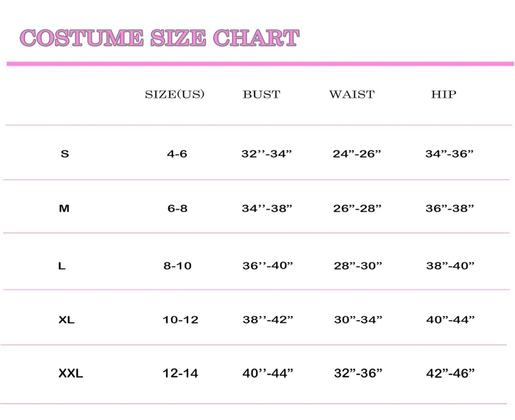Click the thick pink divider bar

point(260,64)
